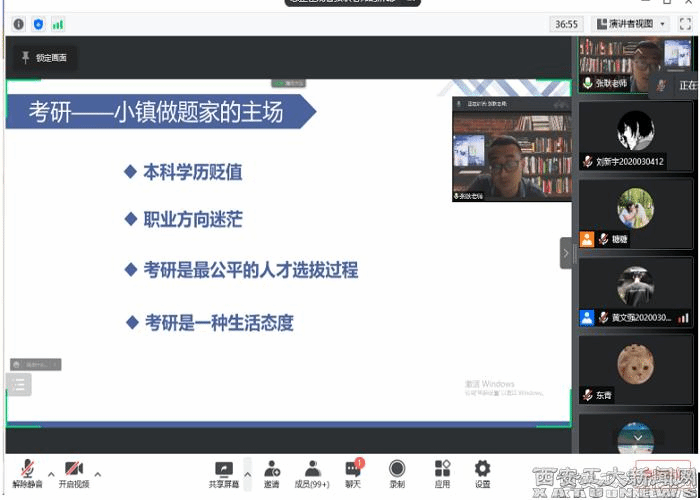
Task: Turn on camera with 开启视频
Action: click(x=73, y=472)
